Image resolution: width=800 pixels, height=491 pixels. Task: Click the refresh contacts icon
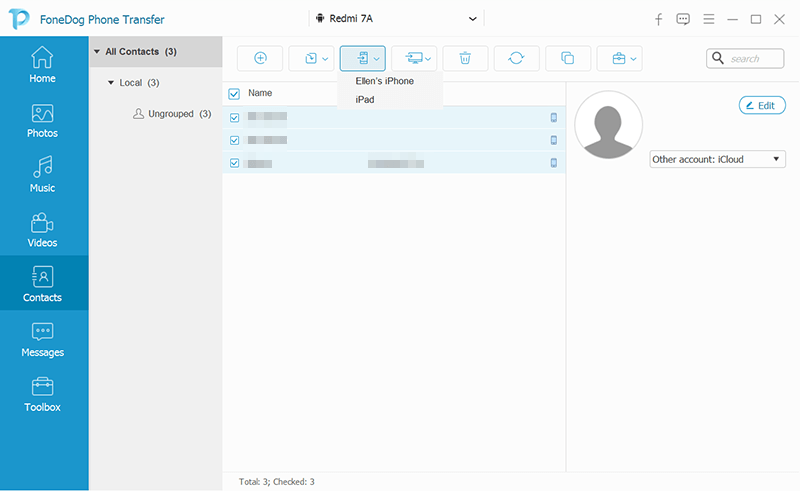pos(516,59)
